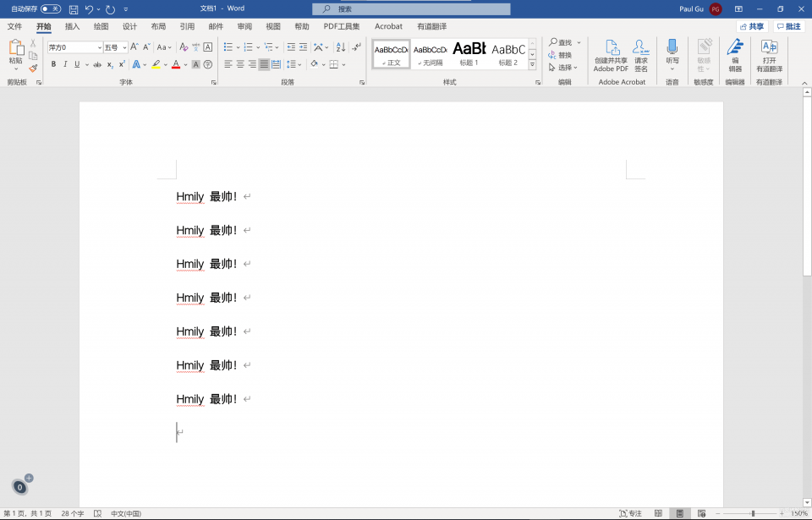Screen dimensions: 812x520
Task: Open the numbering list dropdown arrow
Action: [258, 47]
